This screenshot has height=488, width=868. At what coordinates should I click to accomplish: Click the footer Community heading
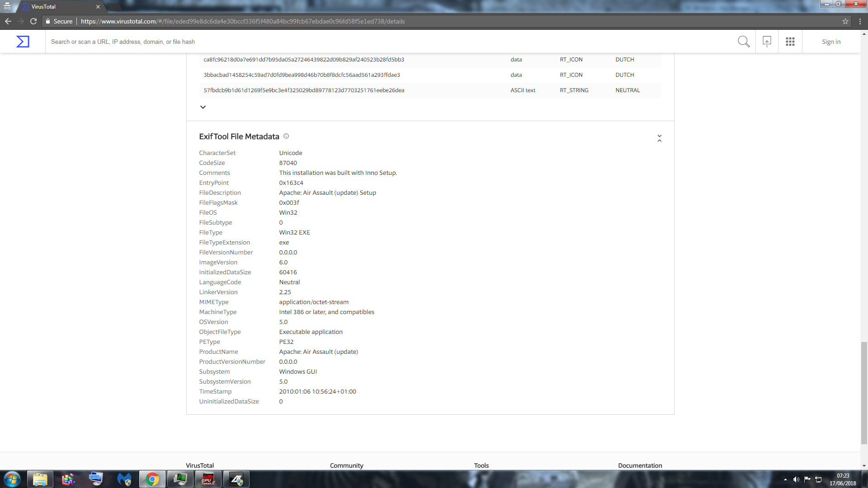pos(346,465)
